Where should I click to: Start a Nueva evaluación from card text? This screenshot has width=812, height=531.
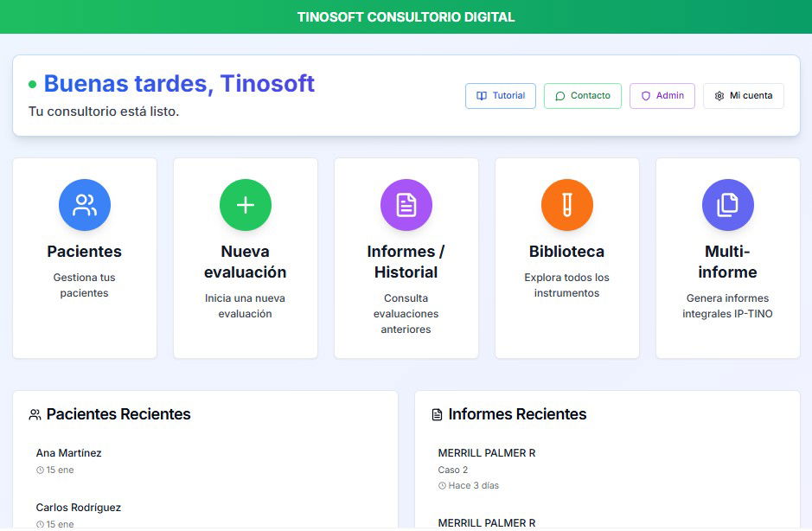click(246, 262)
